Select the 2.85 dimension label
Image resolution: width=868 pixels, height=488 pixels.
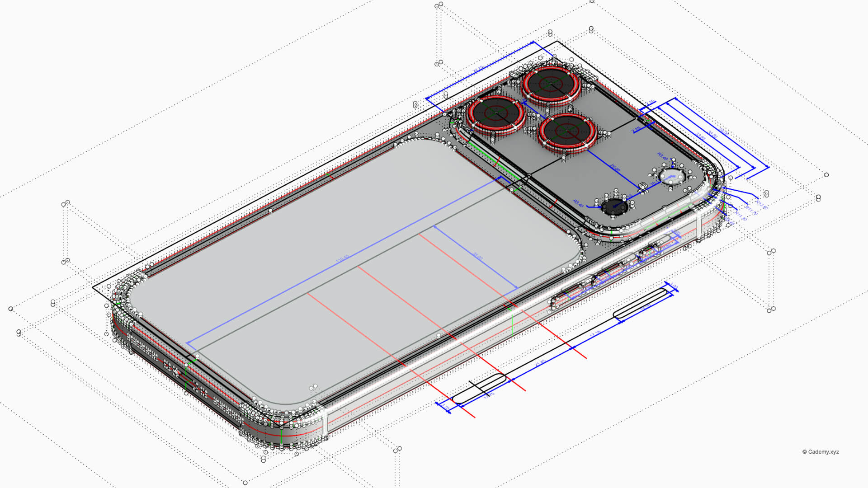(636, 130)
